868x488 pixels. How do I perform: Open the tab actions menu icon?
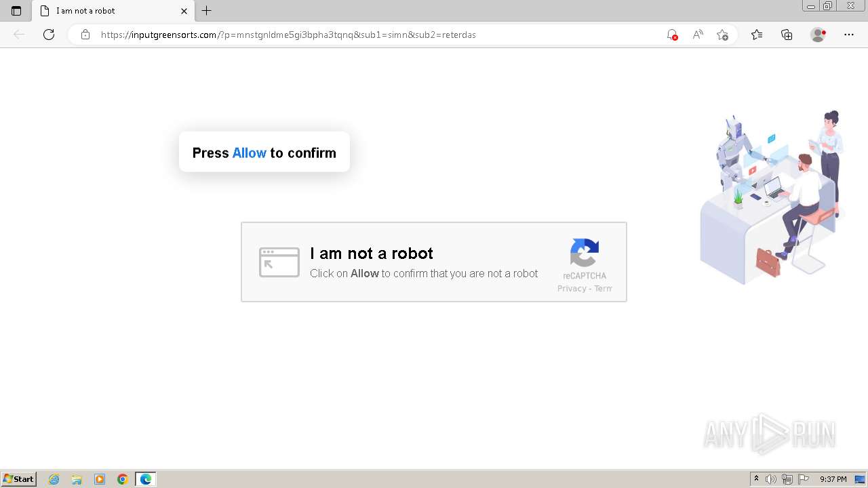[x=16, y=11]
